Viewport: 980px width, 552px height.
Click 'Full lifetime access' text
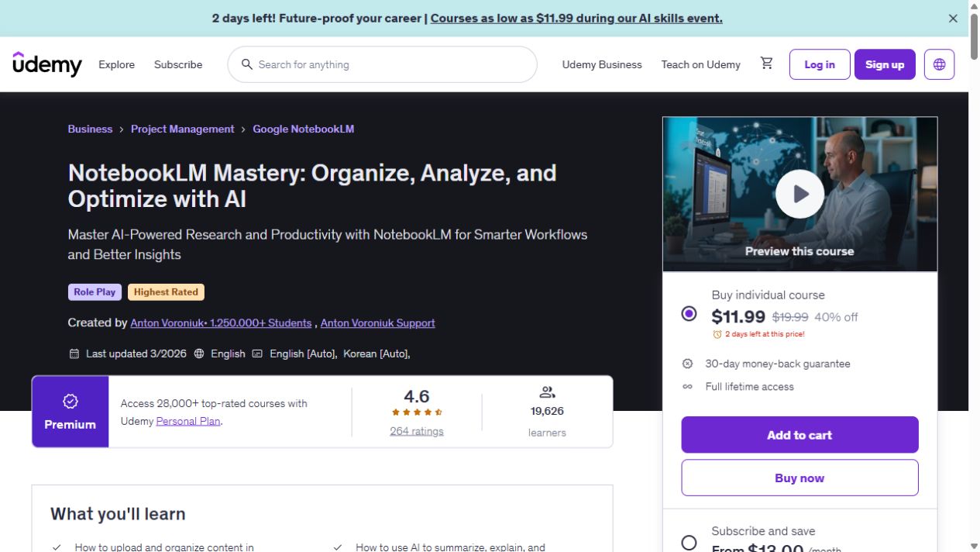pos(749,387)
